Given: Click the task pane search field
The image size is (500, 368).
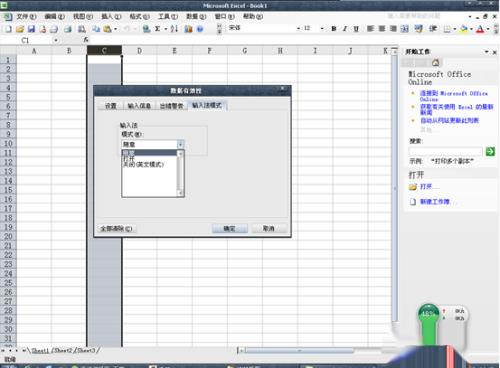Looking at the screenshot, I should click(445, 151).
